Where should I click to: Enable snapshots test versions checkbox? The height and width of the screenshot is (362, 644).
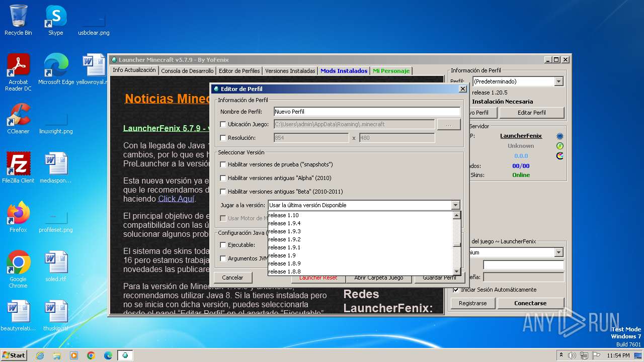pyautogui.click(x=223, y=164)
